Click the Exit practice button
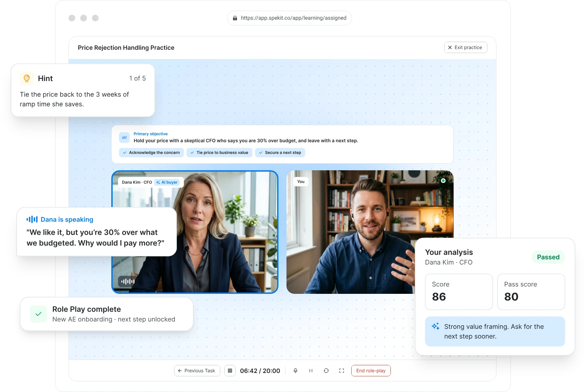Screen dimensions: 586x392 (465, 47)
